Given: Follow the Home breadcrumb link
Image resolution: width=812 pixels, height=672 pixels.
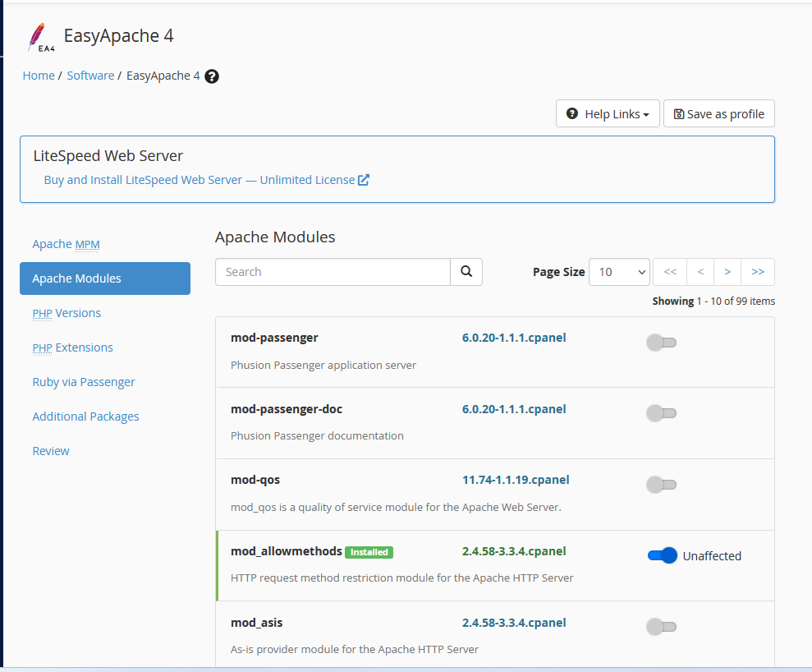Looking at the screenshot, I should pyautogui.click(x=39, y=76).
